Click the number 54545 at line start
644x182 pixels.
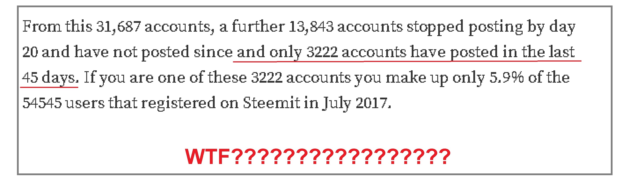click(42, 103)
